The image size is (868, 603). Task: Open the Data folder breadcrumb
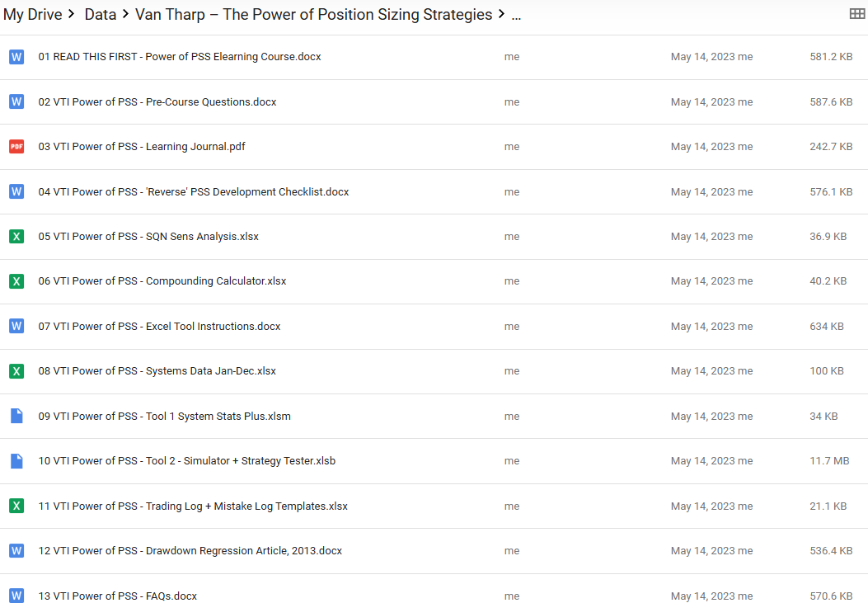click(x=101, y=15)
